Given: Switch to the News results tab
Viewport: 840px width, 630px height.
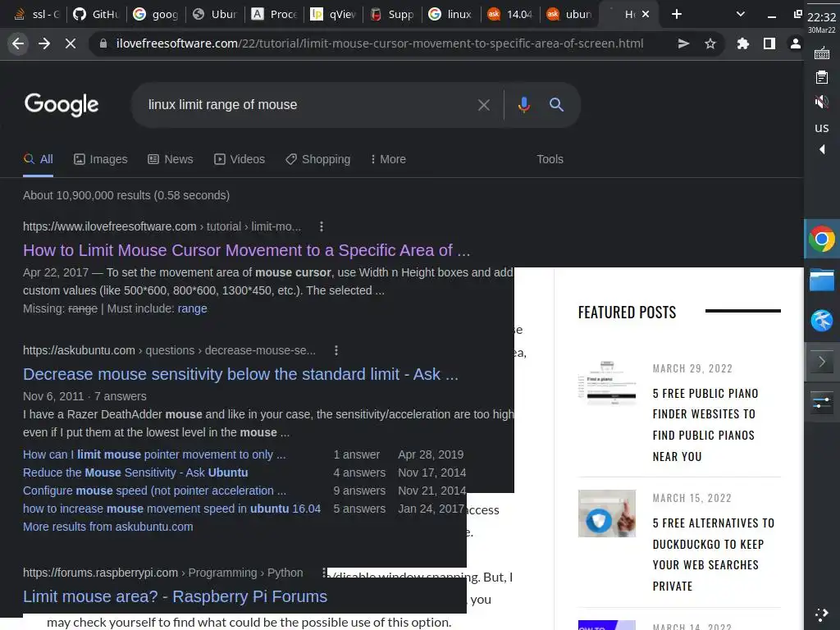Looking at the screenshot, I should pos(171,159).
